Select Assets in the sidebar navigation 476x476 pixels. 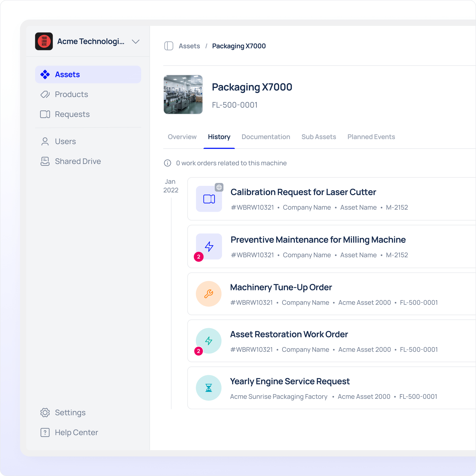tap(67, 74)
